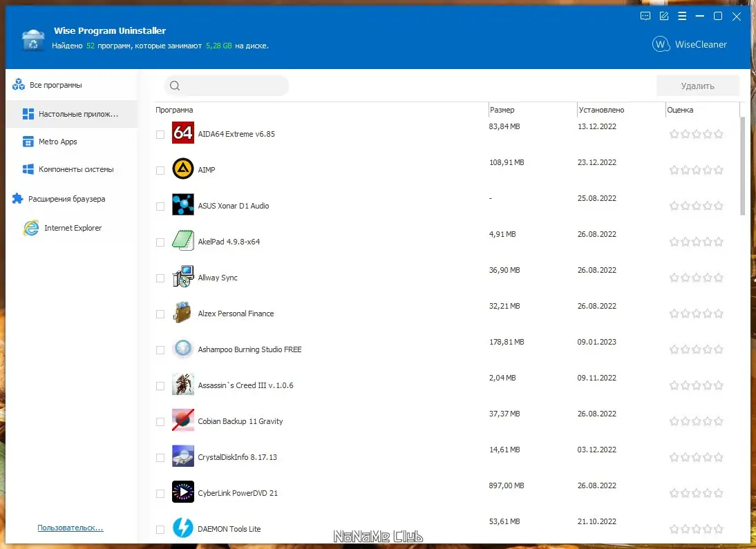Click the program list vertical scrollbar

(742, 166)
